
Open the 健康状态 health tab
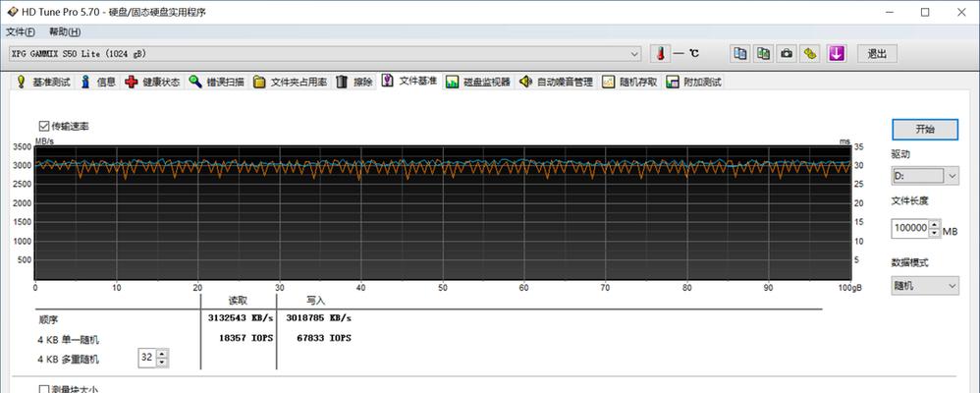152,82
